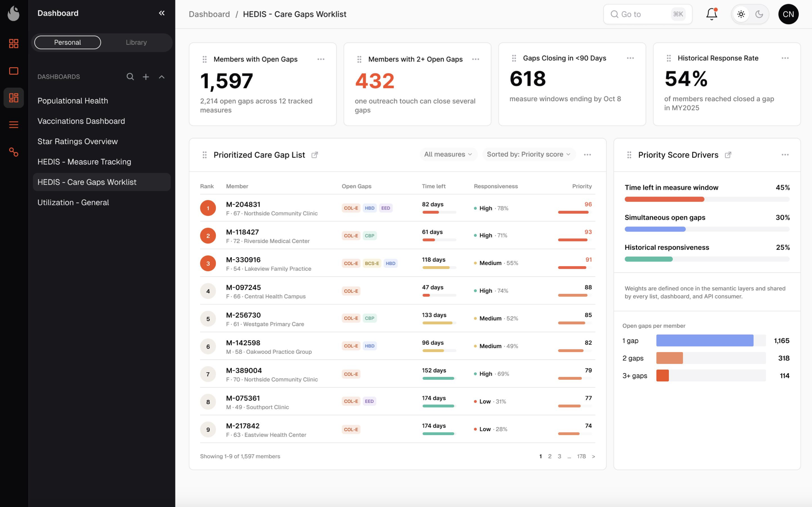Screen dimensions: 812x507
Task: Jump to page 178 of the list
Action: click(x=581, y=456)
